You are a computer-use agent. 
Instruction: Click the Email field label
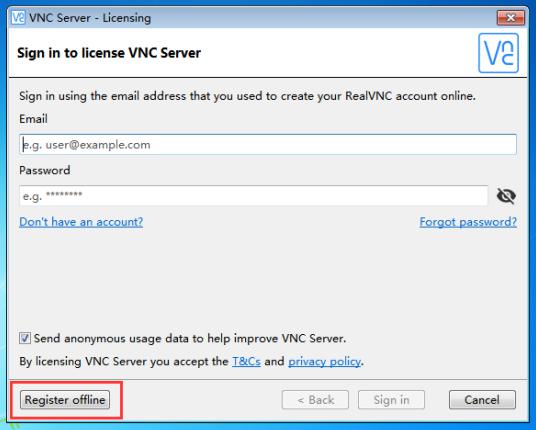tap(33, 119)
